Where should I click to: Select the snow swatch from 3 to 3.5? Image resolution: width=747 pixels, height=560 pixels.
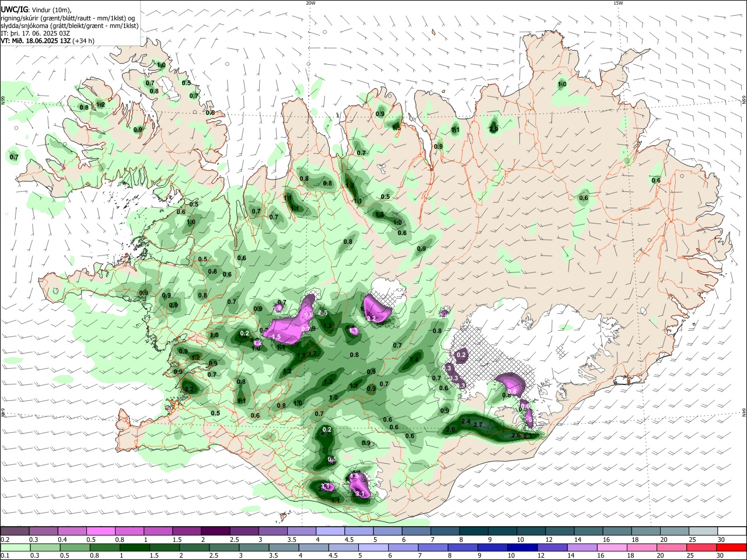pos(272,531)
